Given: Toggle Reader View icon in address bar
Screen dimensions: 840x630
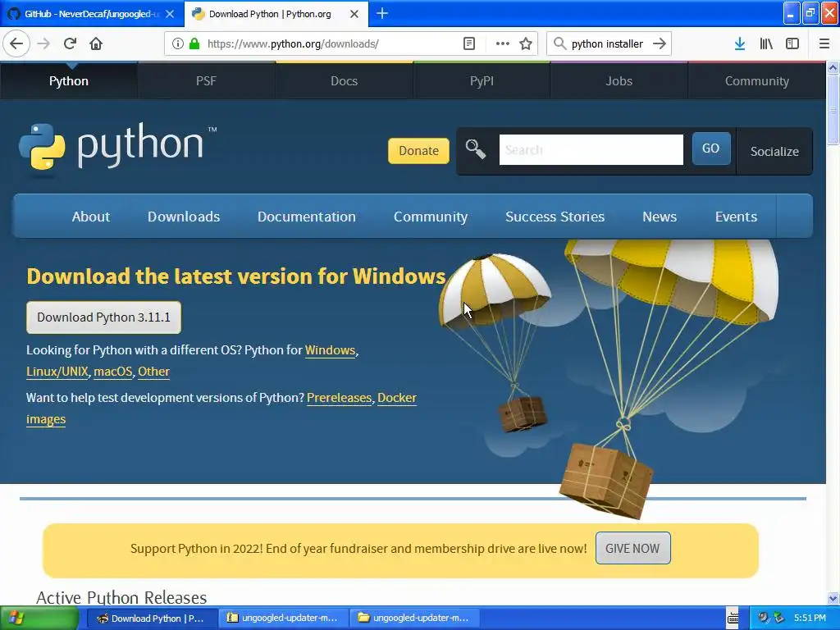Looking at the screenshot, I should (469, 44).
